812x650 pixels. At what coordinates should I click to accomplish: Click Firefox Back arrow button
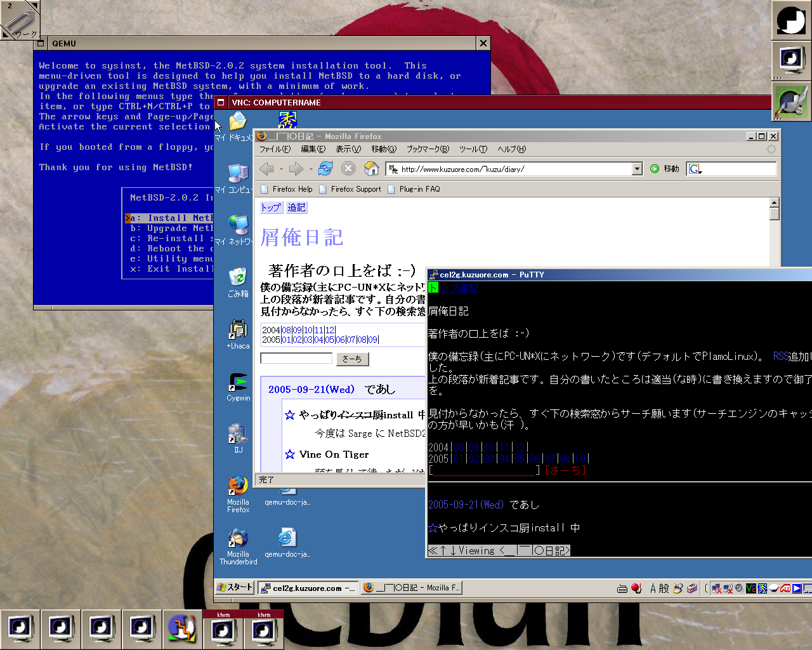267,169
